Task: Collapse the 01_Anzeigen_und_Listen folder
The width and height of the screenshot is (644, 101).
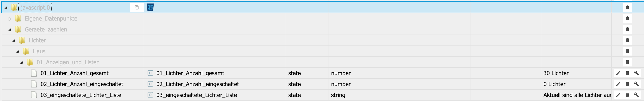Action: coord(22,63)
